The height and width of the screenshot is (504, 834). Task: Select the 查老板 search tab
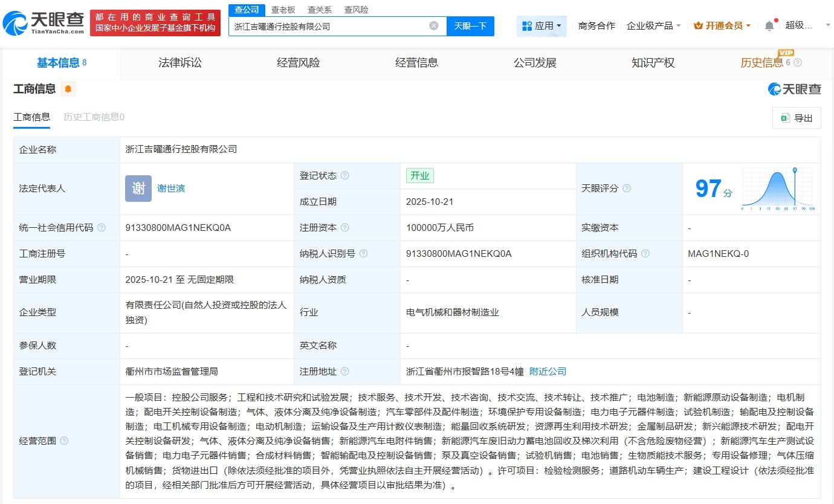[284, 9]
